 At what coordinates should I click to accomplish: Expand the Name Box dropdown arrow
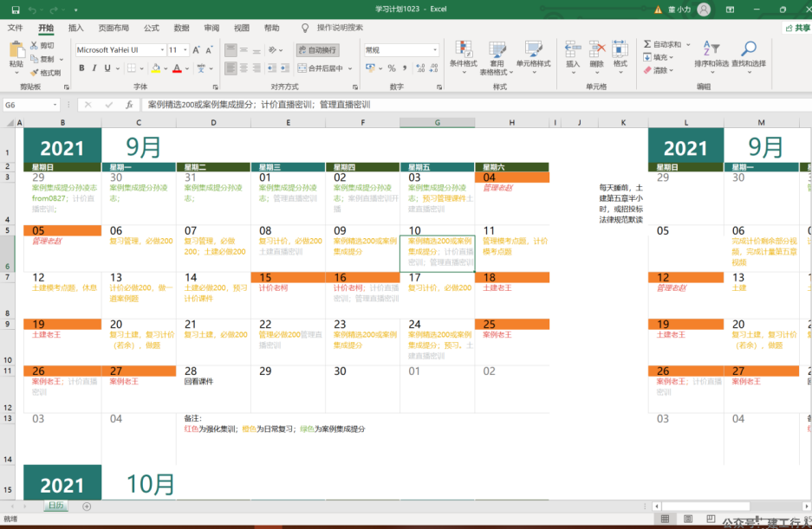(55, 105)
